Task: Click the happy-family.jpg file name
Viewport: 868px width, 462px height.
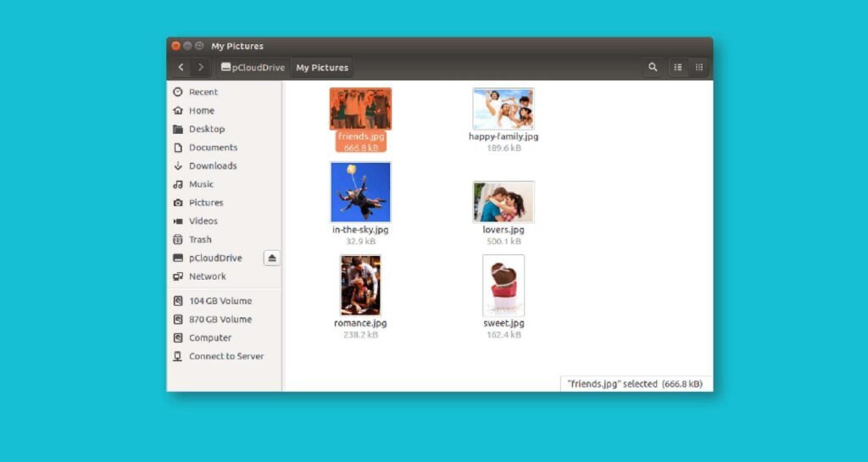Action: (504, 136)
